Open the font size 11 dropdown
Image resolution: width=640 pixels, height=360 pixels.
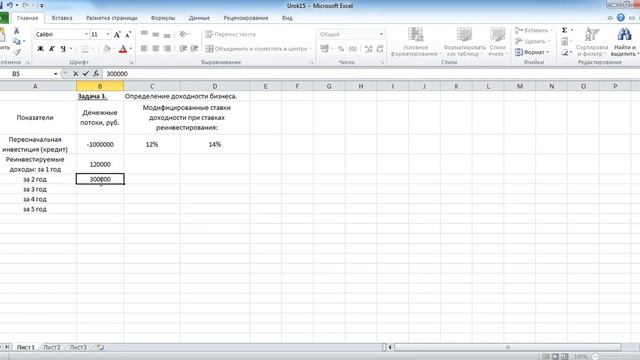(x=108, y=34)
